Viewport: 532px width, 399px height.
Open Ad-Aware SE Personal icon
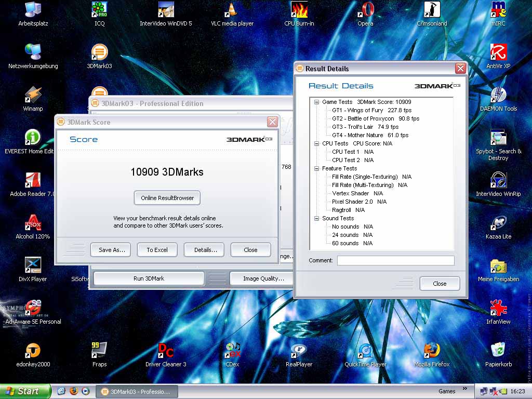(33, 312)
